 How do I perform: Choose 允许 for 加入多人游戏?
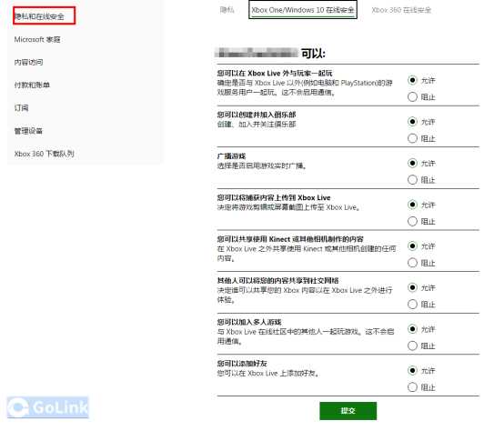pos(412,329)
